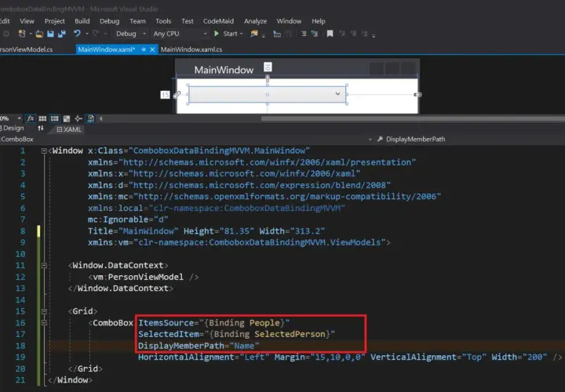Collapse the ComboBox element at line 16
Screen dimensions: 565x392
click(x=44, y=323)
